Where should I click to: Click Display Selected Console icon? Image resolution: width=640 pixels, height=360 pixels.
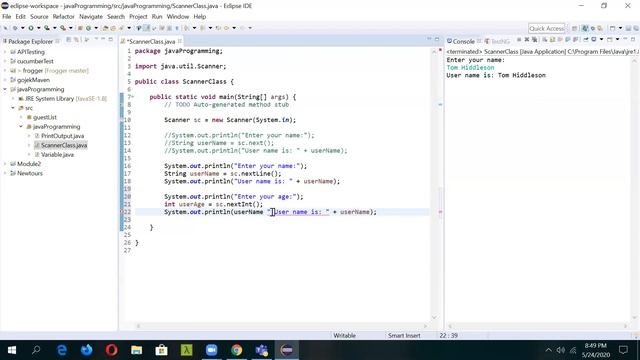(x=593, y=40)
